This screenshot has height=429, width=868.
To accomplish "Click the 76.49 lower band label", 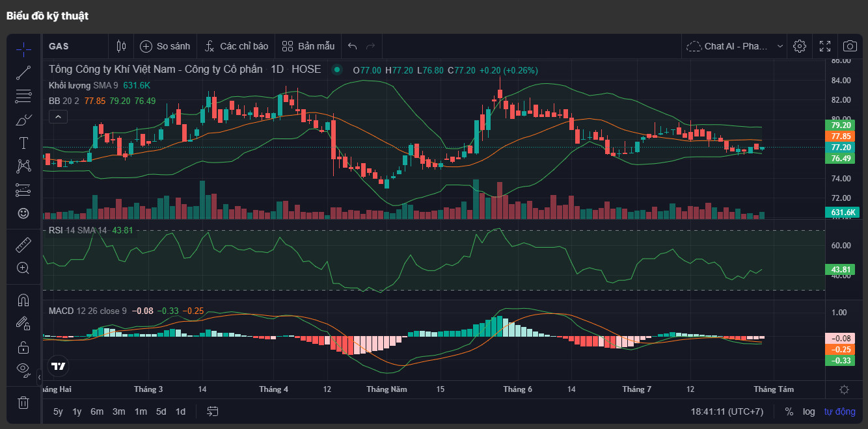I will pyautogui.click(x=841, y=158).
